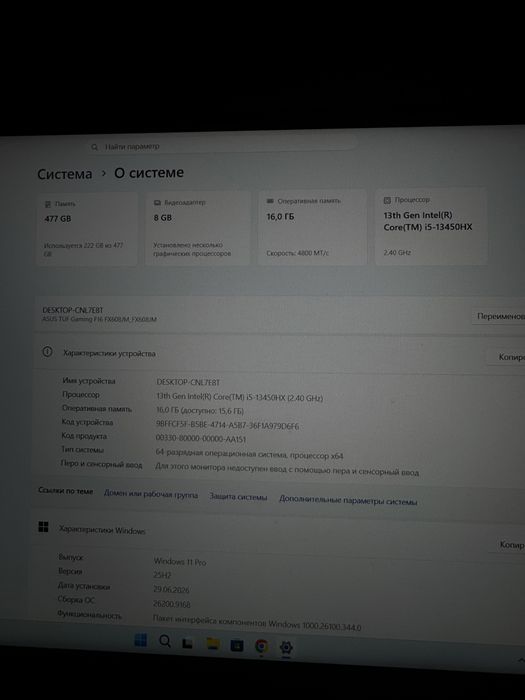
Task: Click 64-разрядная операционная система value
Action: (x=249, y=454)
